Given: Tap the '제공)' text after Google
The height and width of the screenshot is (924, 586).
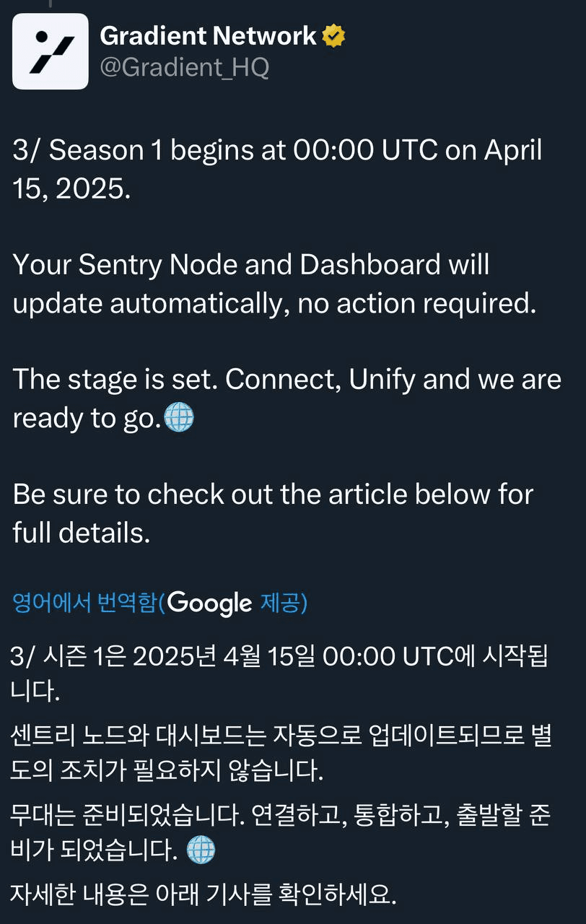Looking at the screenshot, I should [x=284, y=603].
